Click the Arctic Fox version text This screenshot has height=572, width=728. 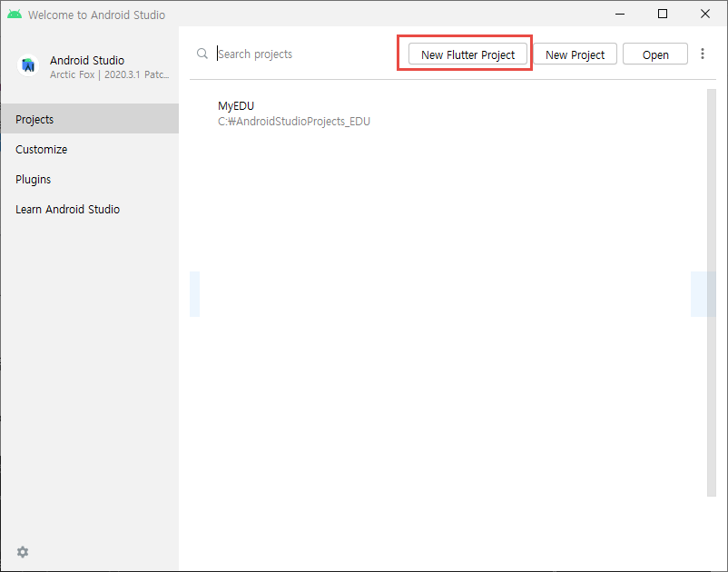(x=110, y=74)
